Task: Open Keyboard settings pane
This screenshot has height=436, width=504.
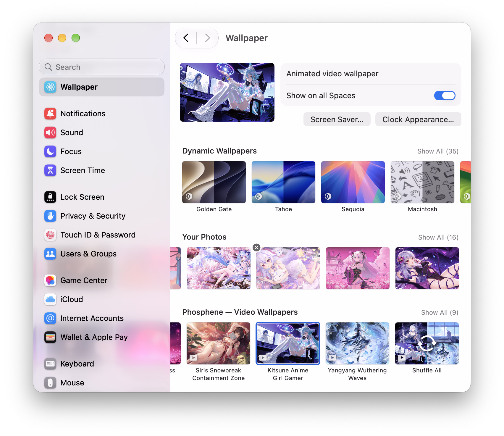Action: [102, 364]
